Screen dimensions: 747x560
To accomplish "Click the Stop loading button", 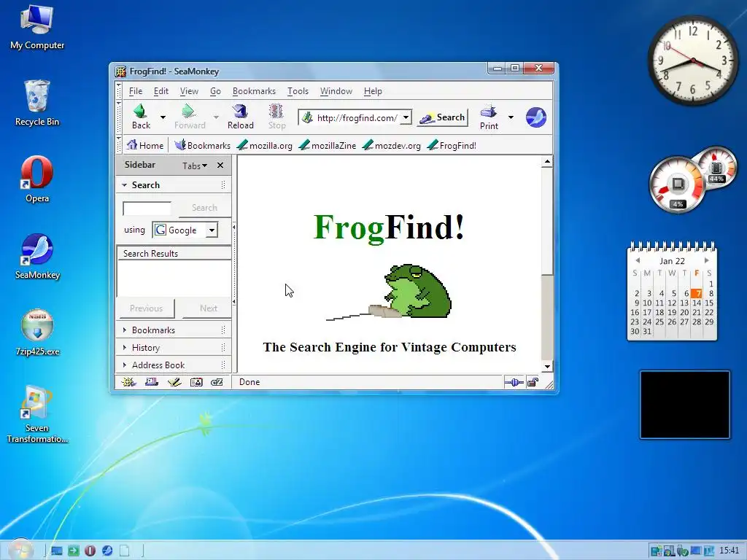I will (276, 117).
